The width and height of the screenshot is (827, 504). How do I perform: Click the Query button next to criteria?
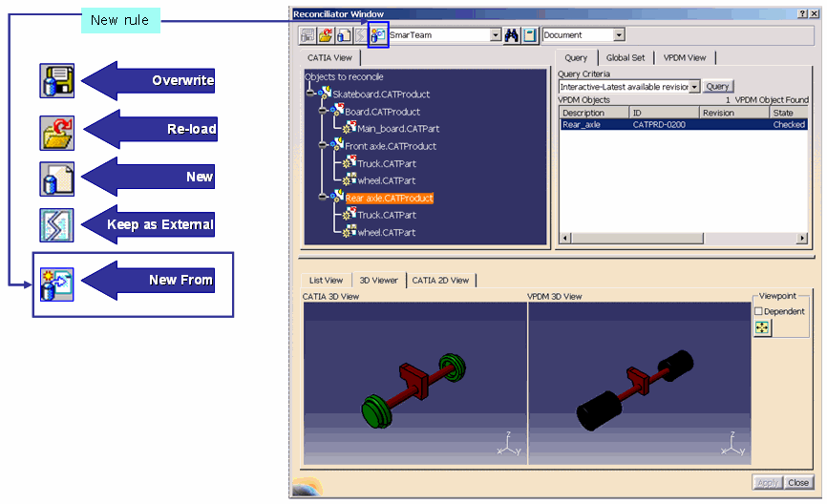coord(717,87)
